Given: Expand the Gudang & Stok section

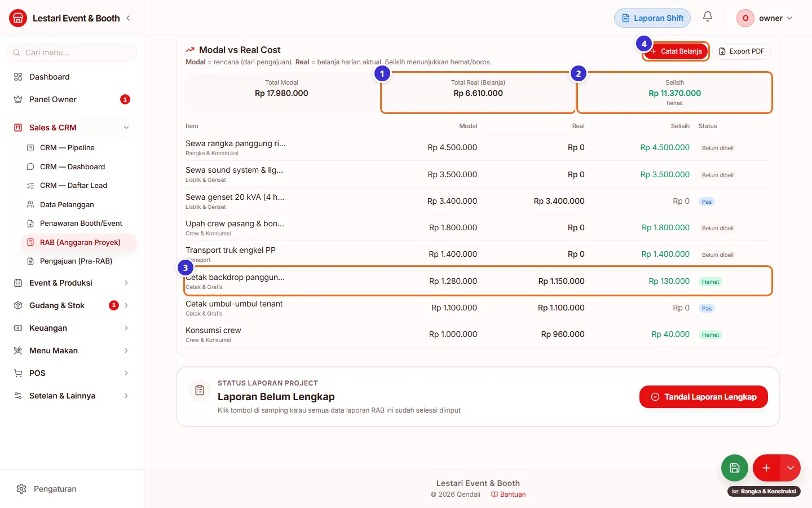Looking at the screenshot, I should pos(72,305).
